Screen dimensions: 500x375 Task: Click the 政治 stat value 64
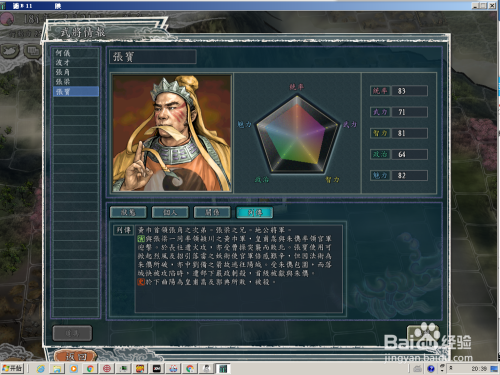point(410,154)
